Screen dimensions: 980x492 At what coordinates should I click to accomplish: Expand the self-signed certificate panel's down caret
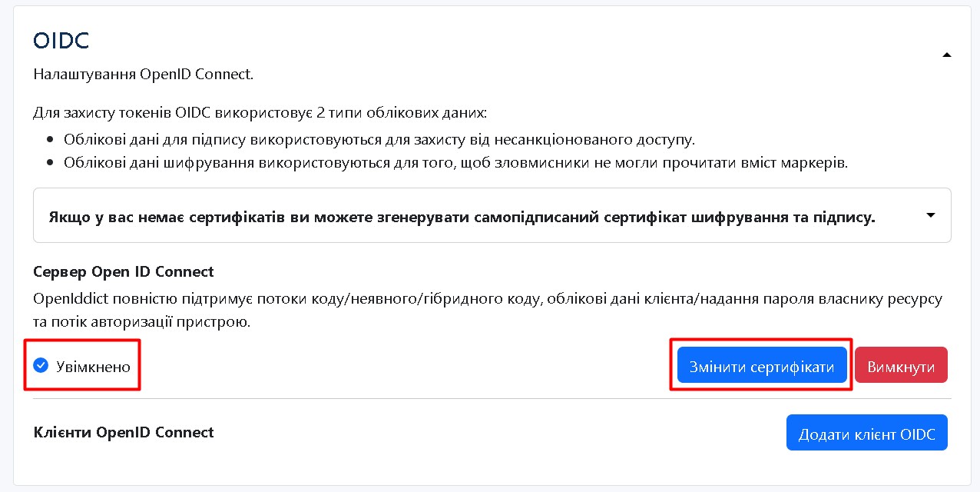(931, 216)
